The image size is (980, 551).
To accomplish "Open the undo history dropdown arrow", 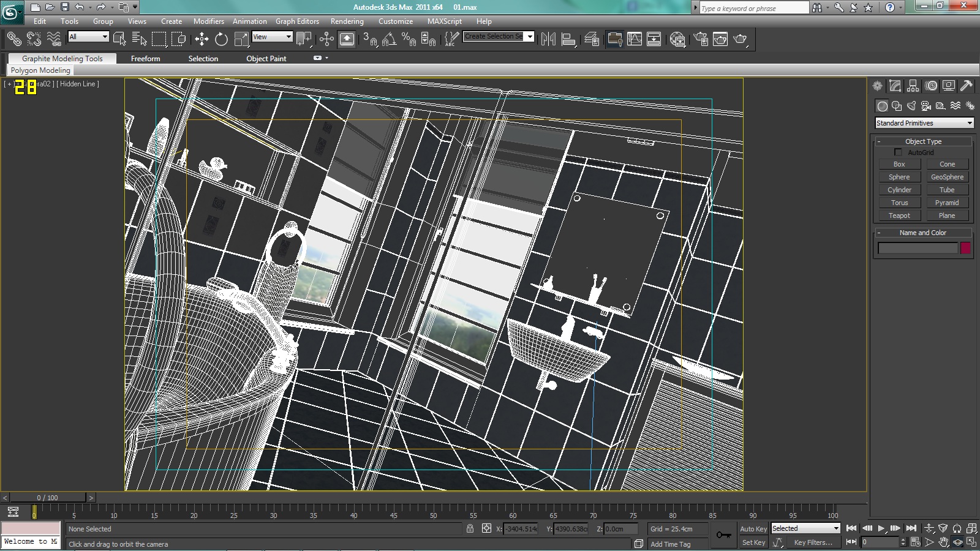I will tap(90, 7).
